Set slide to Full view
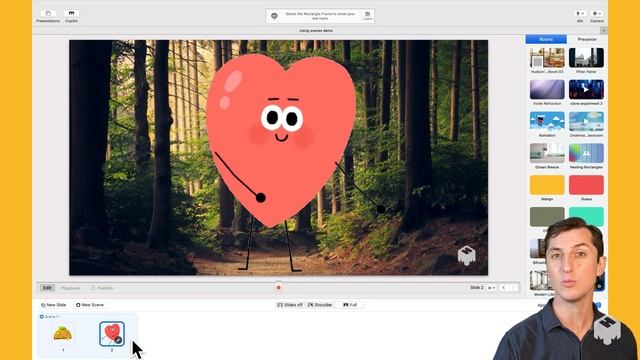Screen dimensions: 640x360 (350, 305)
